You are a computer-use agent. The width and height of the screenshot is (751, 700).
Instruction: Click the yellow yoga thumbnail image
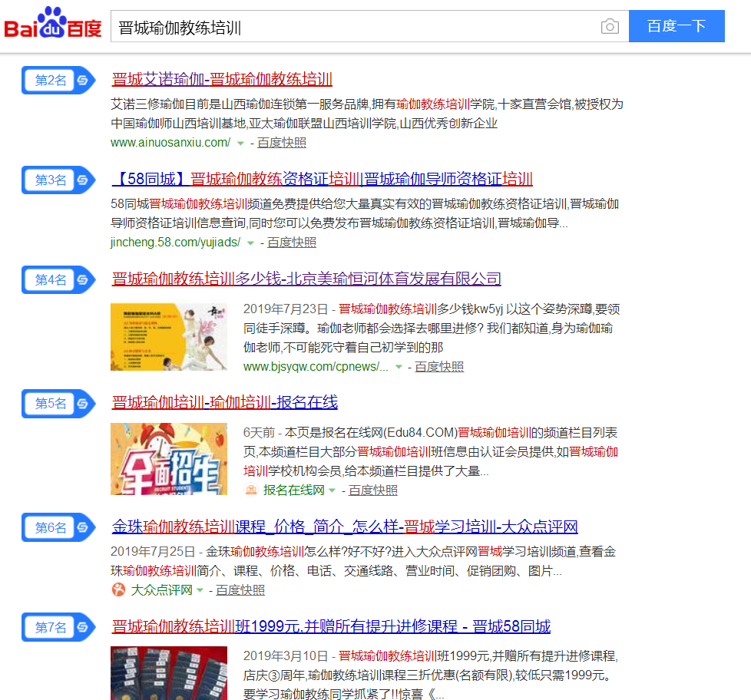click(x=169, y=337)
